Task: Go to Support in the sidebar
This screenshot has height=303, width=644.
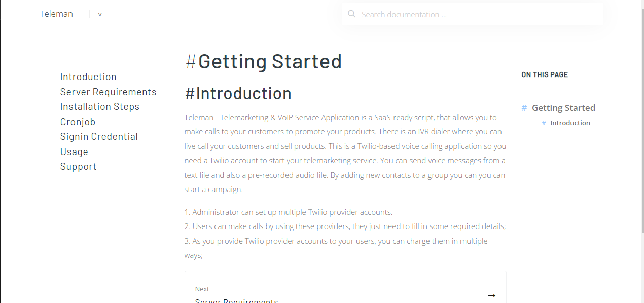Action: 78,167
